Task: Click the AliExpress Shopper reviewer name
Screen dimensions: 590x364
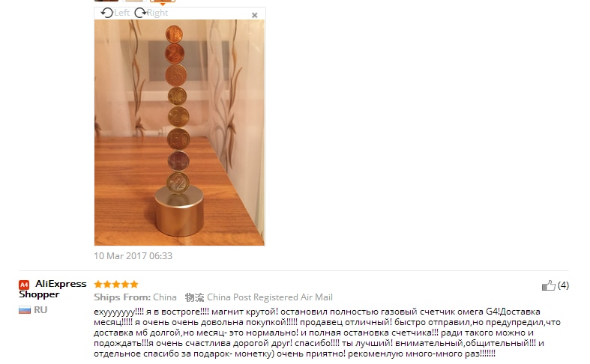Action: click(x=52, y=289)
